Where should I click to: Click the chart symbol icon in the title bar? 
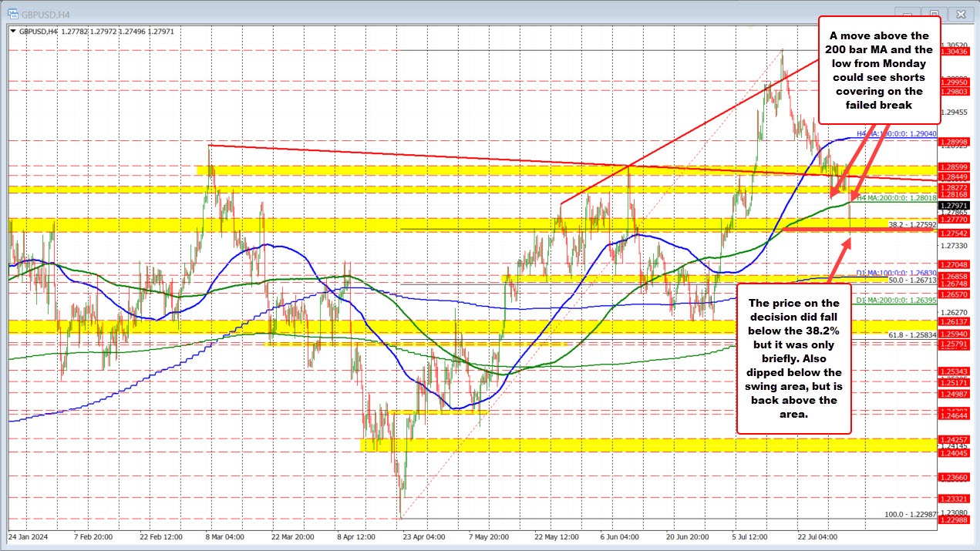(12, 14)
